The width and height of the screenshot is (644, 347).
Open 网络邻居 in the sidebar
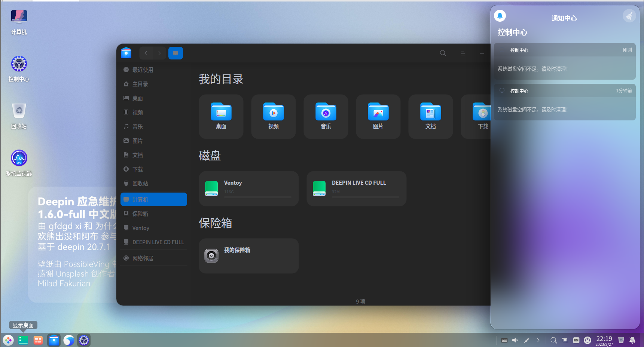154,258
